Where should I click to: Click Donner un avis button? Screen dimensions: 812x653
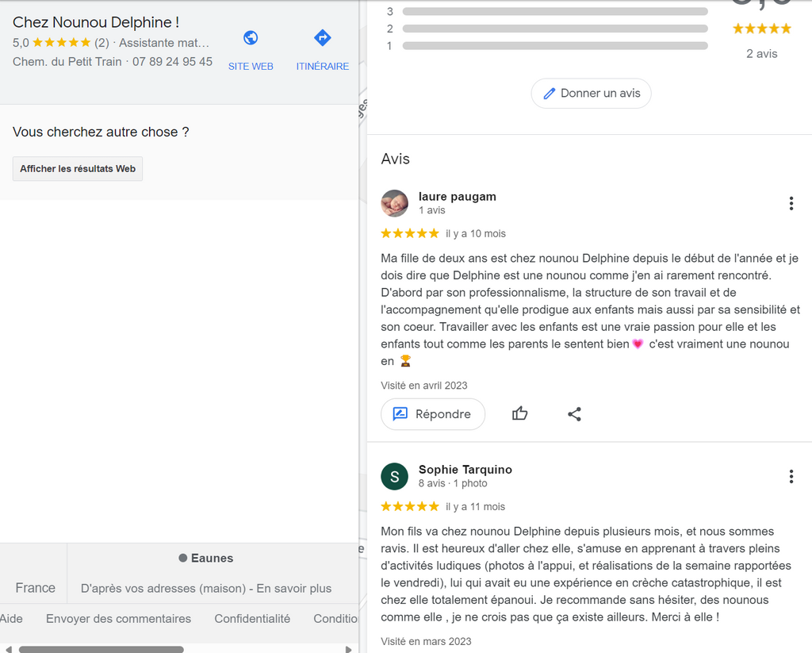pos(591,94)
